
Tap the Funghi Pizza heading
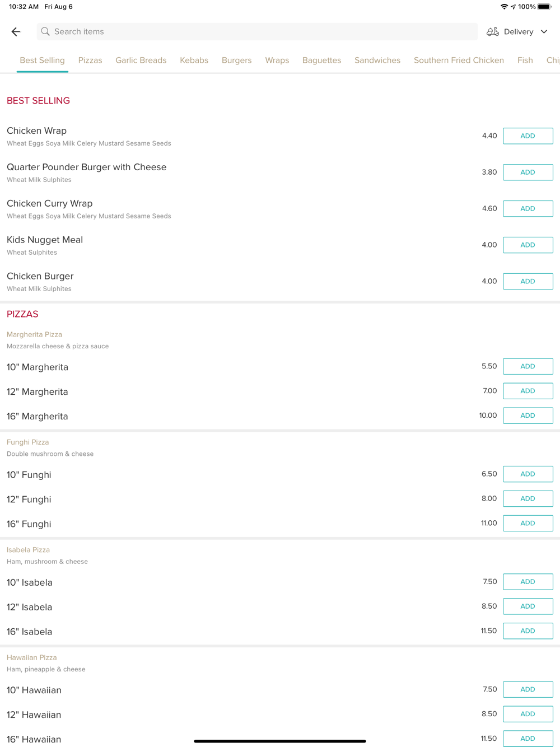[28, 442]
